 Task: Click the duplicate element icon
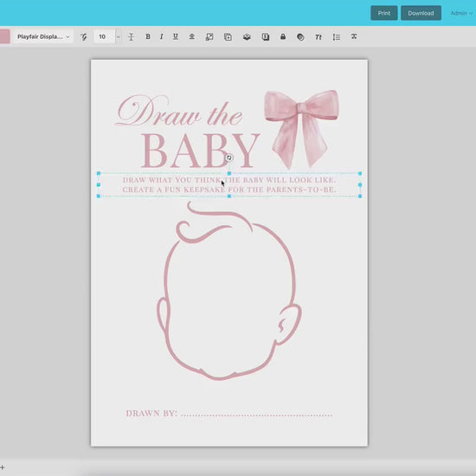pyautogui.click(x=228, y=37)
